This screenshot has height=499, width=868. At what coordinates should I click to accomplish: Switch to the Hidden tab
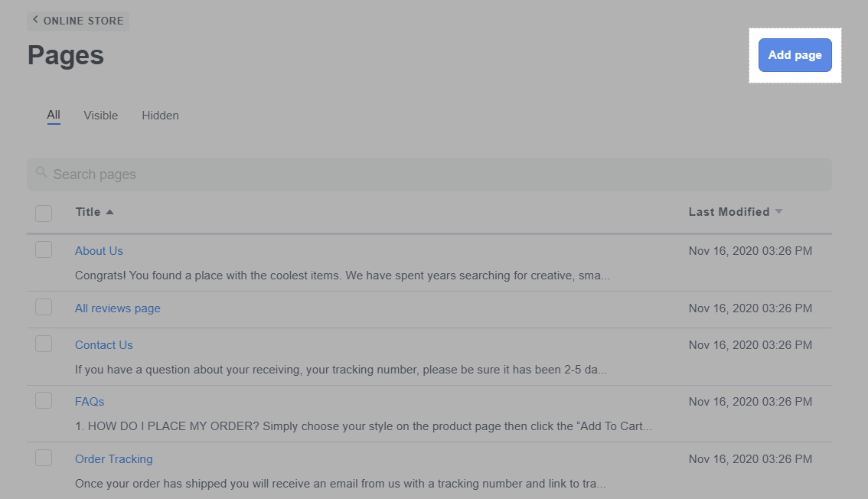(x=160, y=116)
